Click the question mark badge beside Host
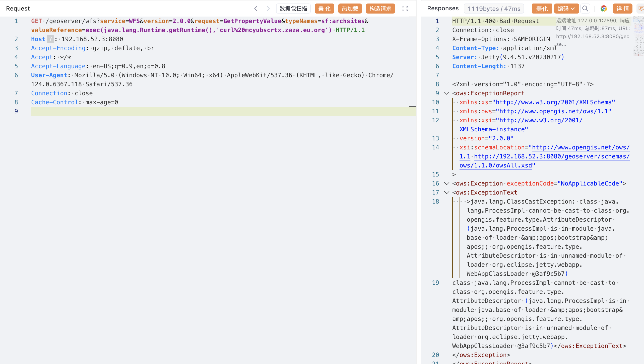Screen dimensions: 644x364 click(50, 39)
